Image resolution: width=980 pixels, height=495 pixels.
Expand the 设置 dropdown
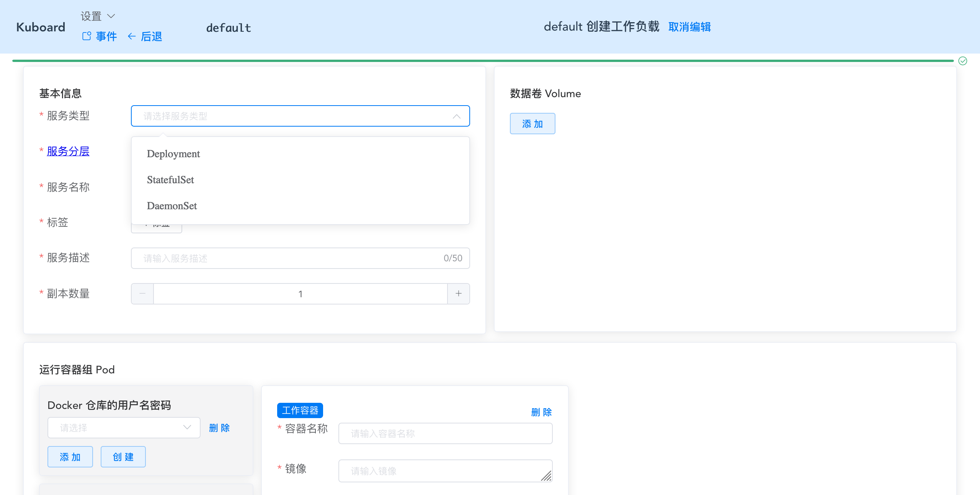[111, 16]
